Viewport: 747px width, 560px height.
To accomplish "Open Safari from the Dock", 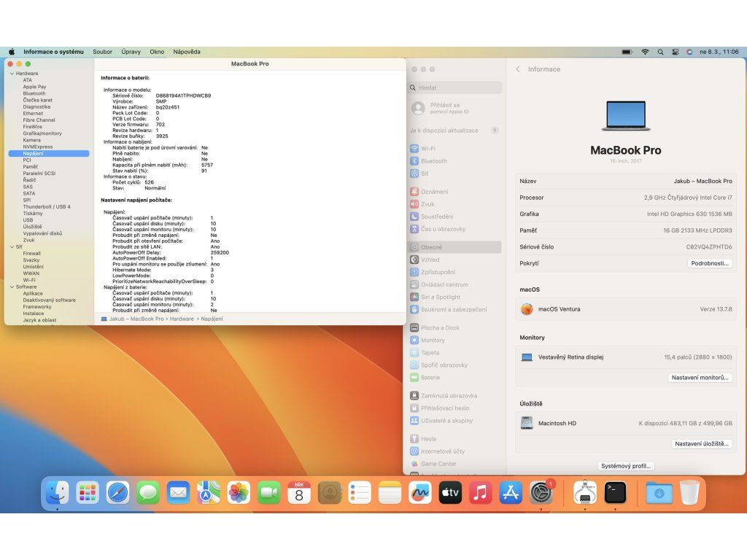I will point(117,493).
